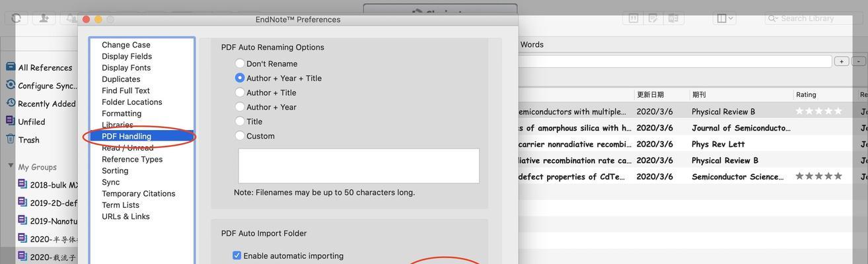Sort by the Rating column header

(x=806, y=94)
